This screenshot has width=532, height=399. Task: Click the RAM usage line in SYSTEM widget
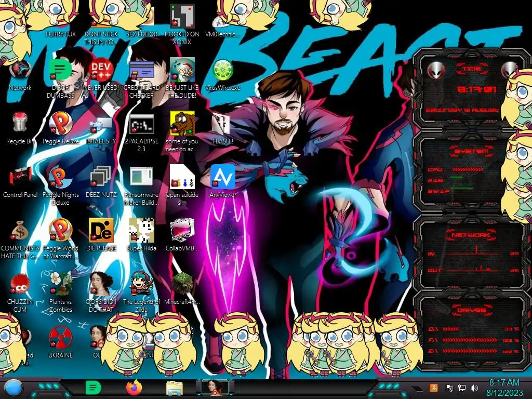pos(456,177)
